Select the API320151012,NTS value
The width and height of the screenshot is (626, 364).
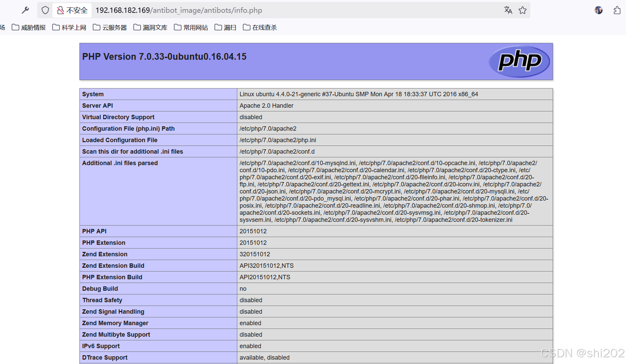pos(267,266)
